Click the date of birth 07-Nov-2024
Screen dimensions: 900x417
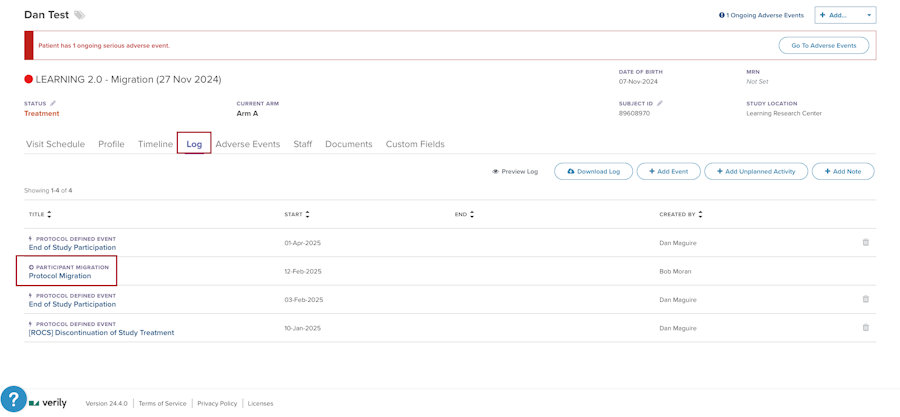click(x=639, y=81)
